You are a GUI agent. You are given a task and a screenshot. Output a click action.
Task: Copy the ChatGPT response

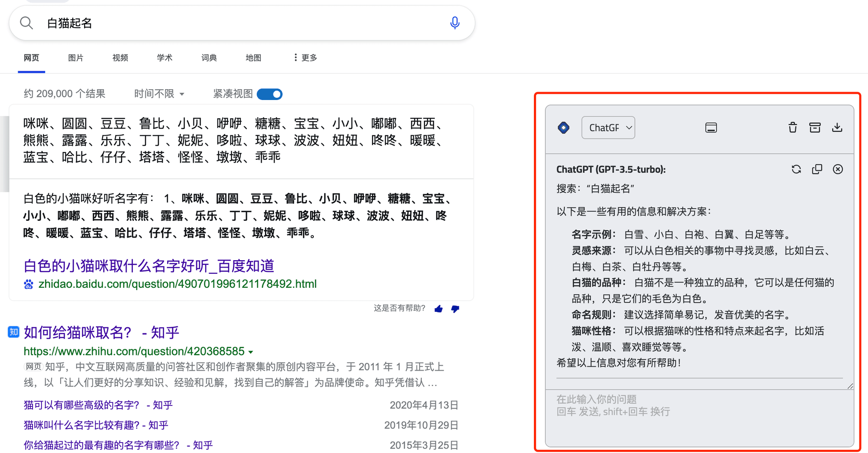pos(817,169)
